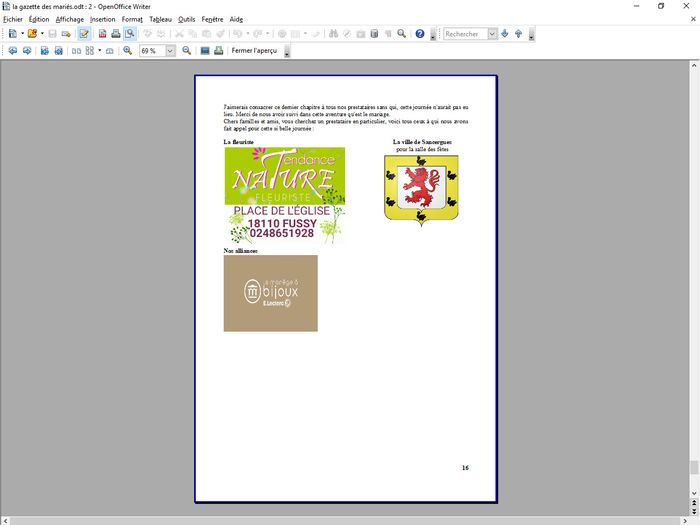
Task: Click the New document icon
Action: [x=13, y=33]
